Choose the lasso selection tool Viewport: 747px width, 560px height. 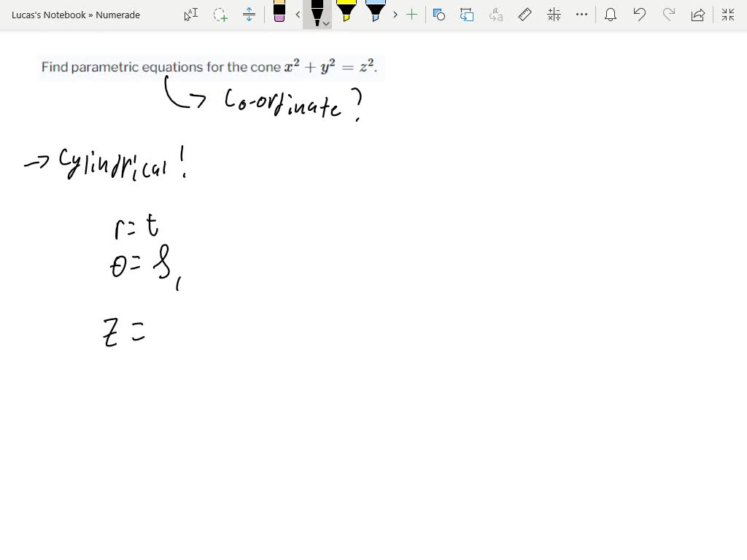pyautogui.click(x=220, y=14)
